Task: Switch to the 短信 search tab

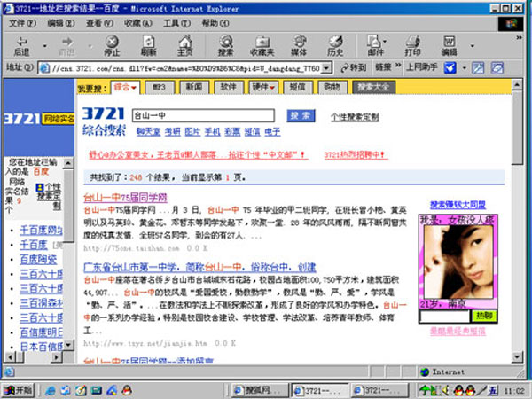Action: click(298, 88)
